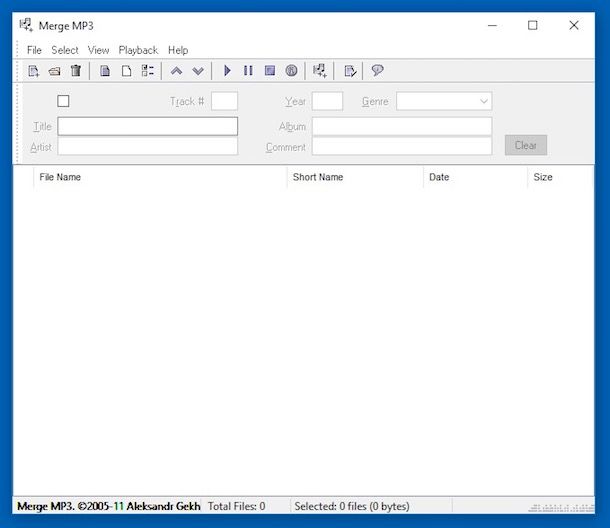The height and width of the screenshot is (528, 610).
Task: Click the Aleksandr Gekh copyright status text
Action: click(109, 506)
